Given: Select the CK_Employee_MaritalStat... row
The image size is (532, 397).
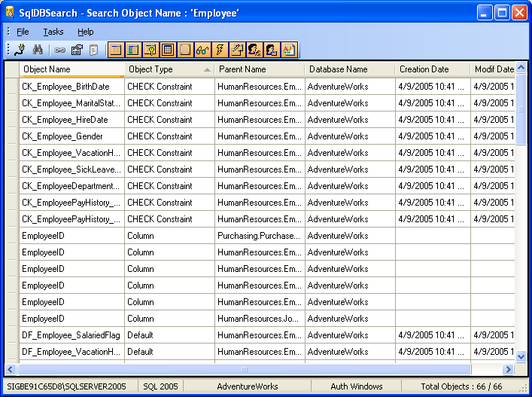Looking at the screenshot, I should [260, 103].
